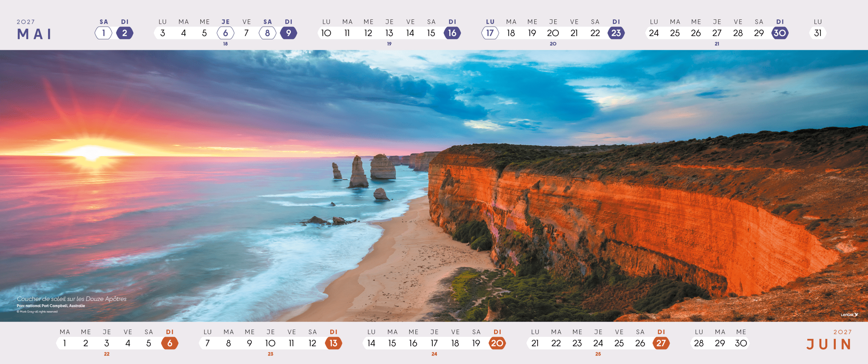
Task: Click the orange Sunday 20 in June
Action: [x=497, y=343]
